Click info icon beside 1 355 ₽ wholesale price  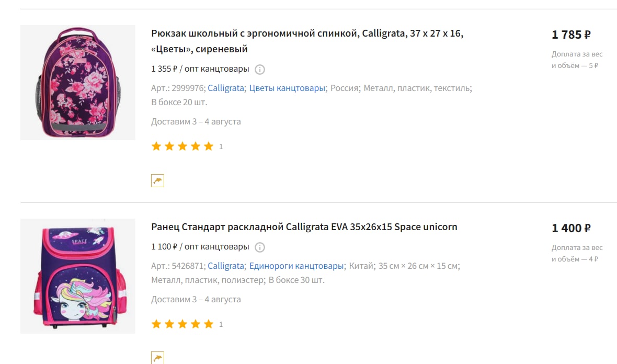(x=260, y=70)
